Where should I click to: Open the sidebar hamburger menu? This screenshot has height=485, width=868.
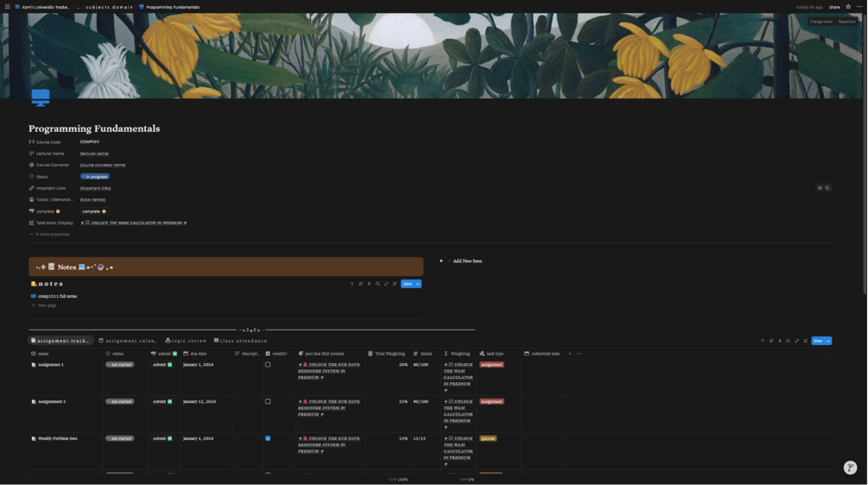pyautogui.click(x=7, y=7)
